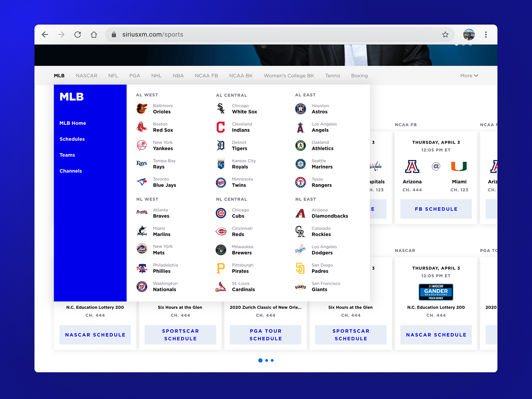Screen dimensions: 532x399
Task: Select the NHL tab
Action: point(156,75)
